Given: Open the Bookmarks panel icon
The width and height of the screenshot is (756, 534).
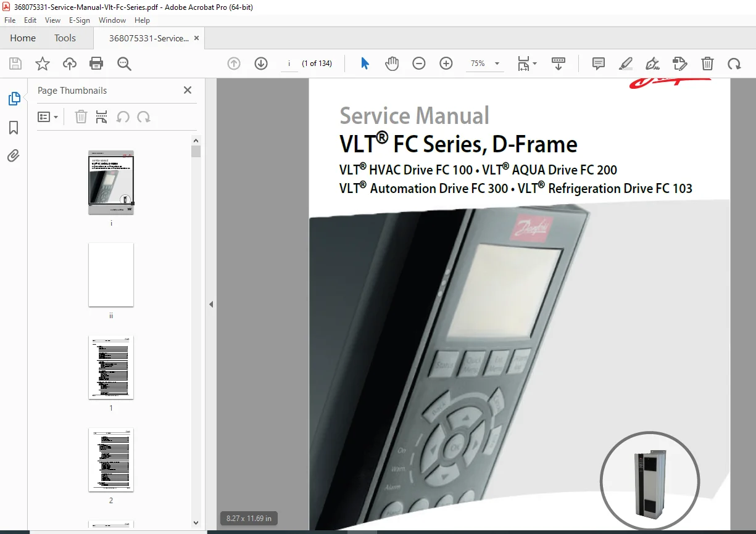Looking at the screenshot, I should click(x=14, y=128).
